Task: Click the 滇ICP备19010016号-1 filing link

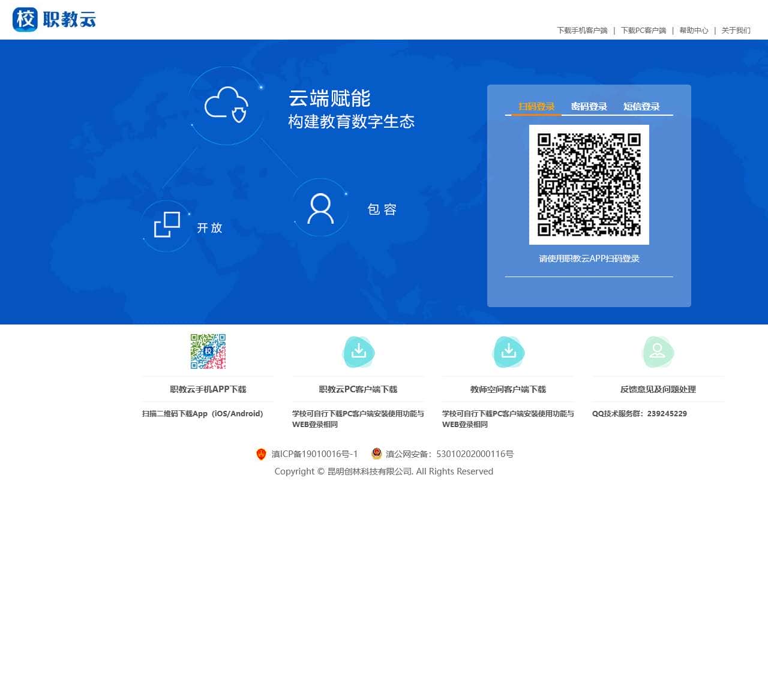Action: coord(313,454)
